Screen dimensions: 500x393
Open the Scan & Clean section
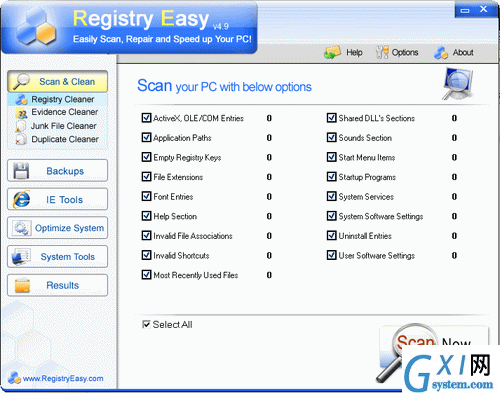pos(57,82)
